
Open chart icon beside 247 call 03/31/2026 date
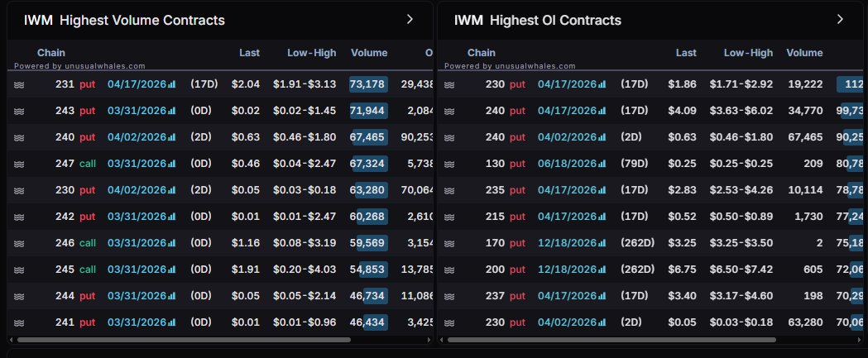[171, 165]
